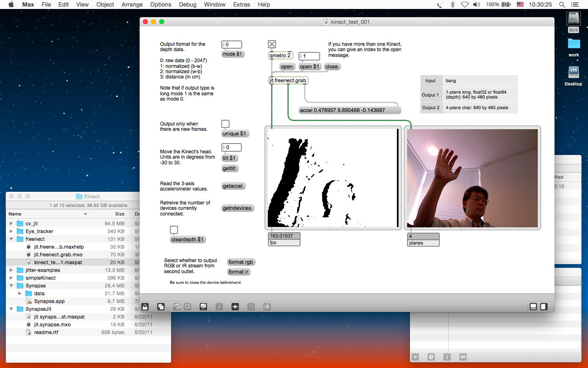This screenshot has width=588, height=368.
Task: Click the tilt number box
Action: click(x=232, y=147)
